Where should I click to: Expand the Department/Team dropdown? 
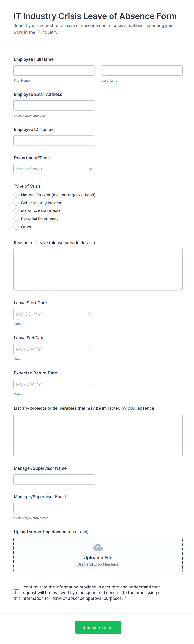[54, 169]
